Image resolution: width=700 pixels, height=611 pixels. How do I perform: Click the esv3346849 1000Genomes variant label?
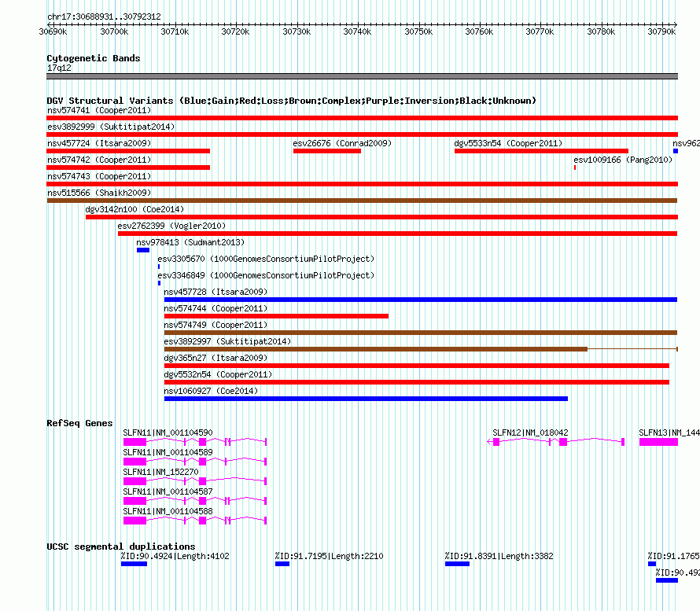[x=266, y=275]
